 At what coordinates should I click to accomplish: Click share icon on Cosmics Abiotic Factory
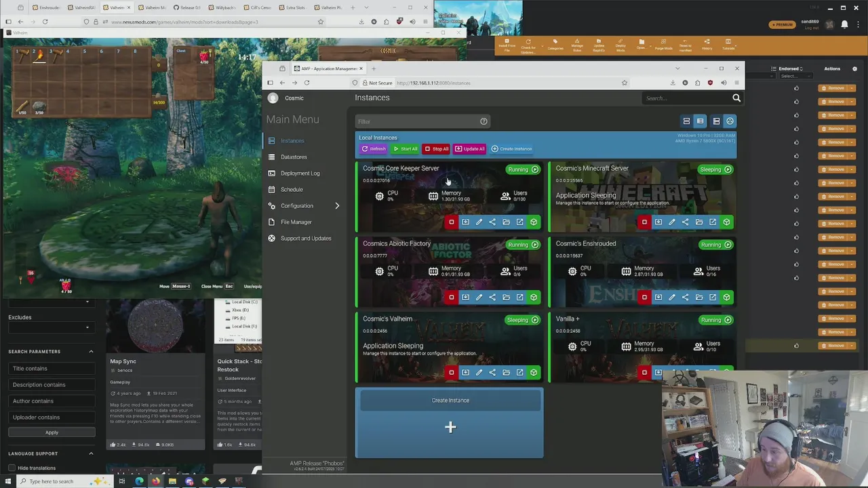(492, 298)
